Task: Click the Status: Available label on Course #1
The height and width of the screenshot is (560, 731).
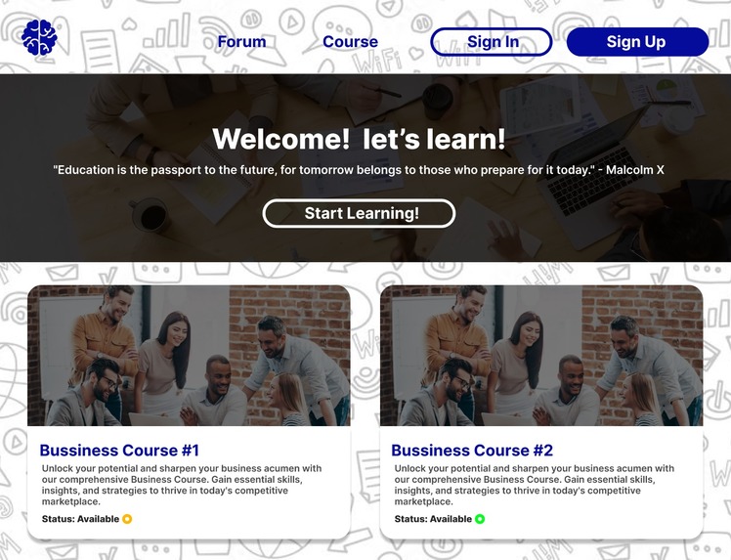Action: 81,519
